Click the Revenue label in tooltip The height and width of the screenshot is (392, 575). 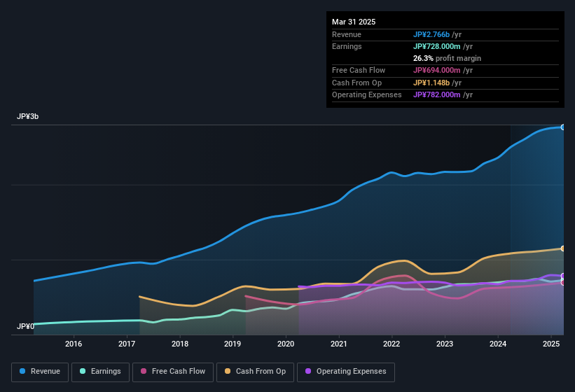(x=347, y=34)
